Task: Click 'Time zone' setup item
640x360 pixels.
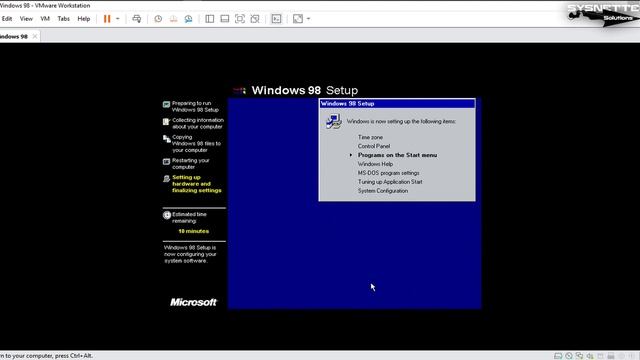Action: [x=370, y=137]
